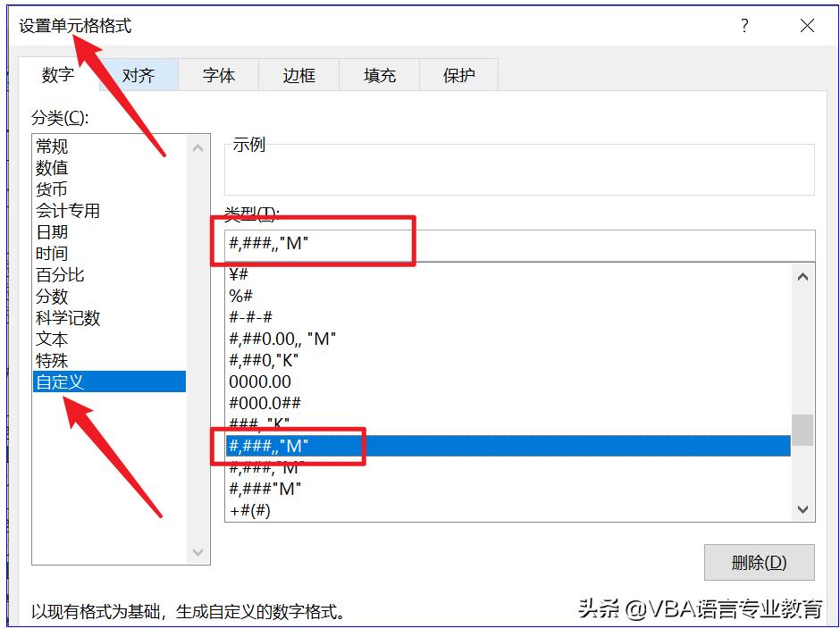Select the 边框 tab
The height and width of the screenshot is (637, 840).
pyautogui.click(x=298, y=75)
